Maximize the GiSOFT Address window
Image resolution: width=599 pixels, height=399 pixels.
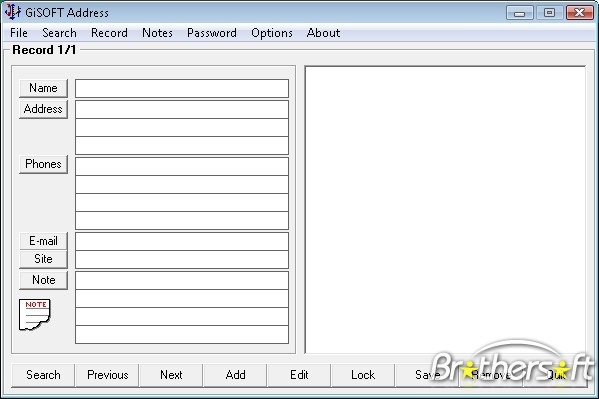tap(549, 13)
